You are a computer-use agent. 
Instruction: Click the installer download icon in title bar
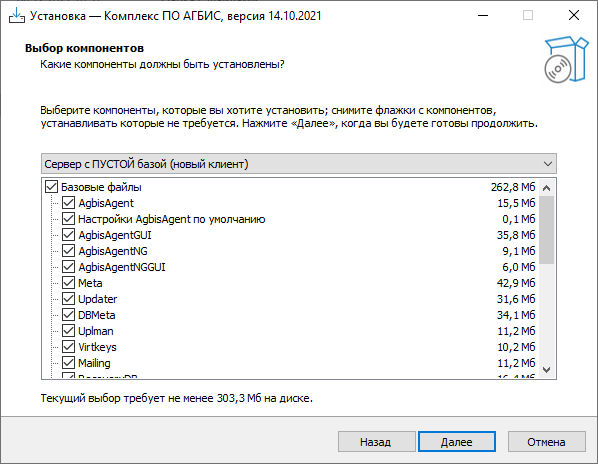click(16, 16)
